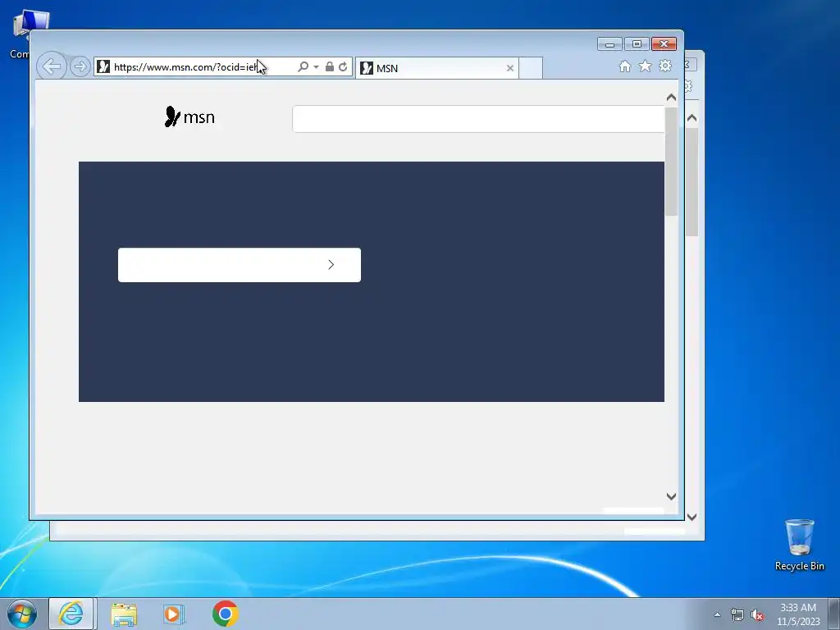Click the forward navigation arrow
Screen dimensions: 840x630
point(80,66)
